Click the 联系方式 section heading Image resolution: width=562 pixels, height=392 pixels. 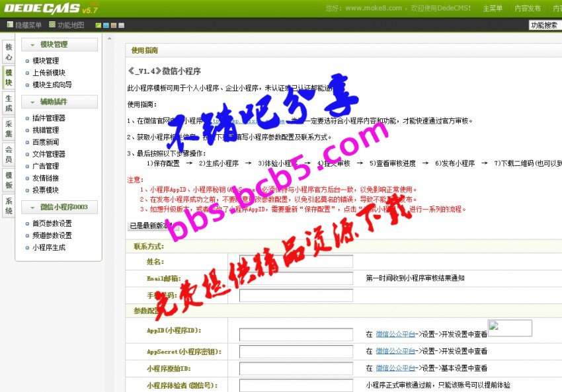(x=149, y=247)
